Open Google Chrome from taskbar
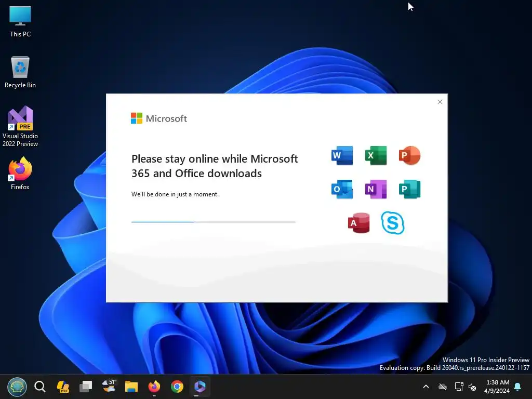This screenshot has height=399, width=532. [x=177, y=387]
